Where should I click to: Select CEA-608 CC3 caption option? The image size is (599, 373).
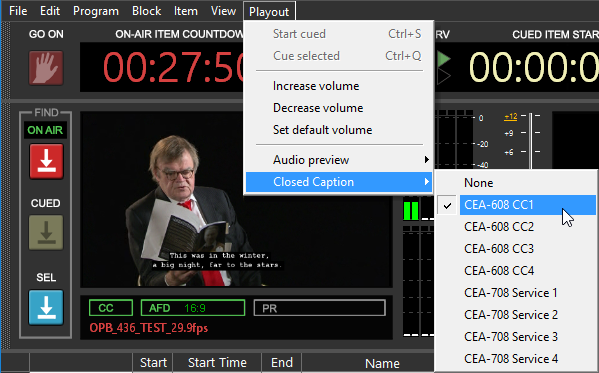tap(516, 249)
